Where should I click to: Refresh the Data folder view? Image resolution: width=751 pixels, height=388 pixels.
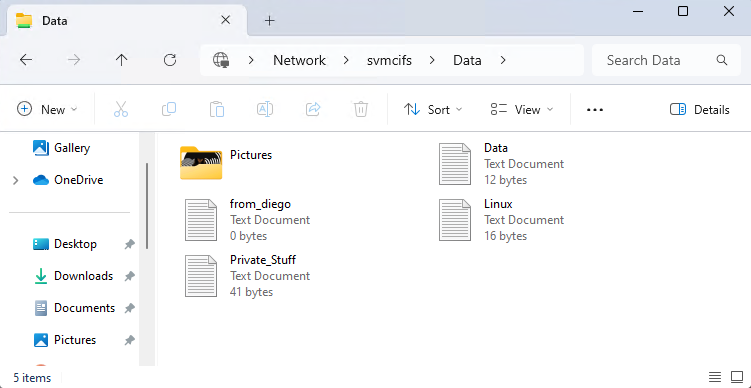tap(170, 60)
